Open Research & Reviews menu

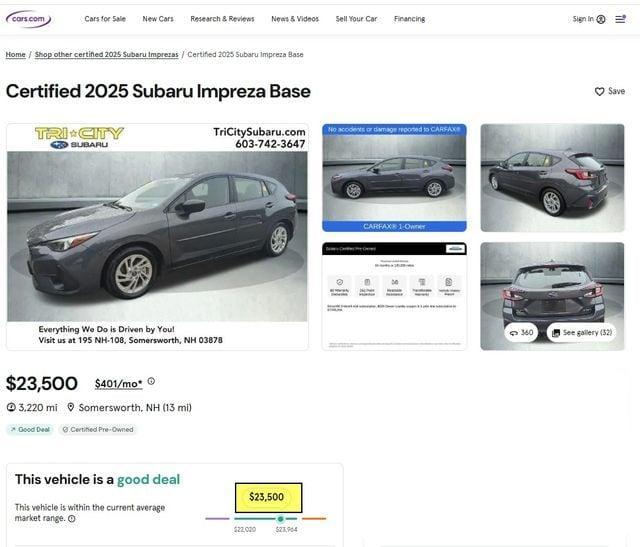click(x=222, y=19)
